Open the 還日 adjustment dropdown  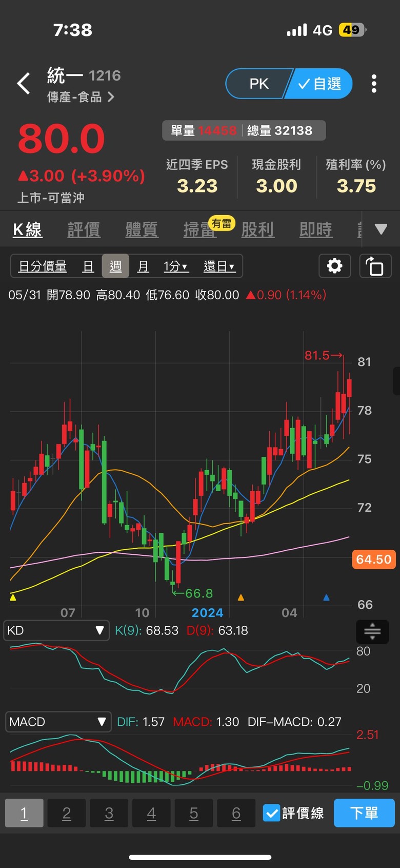coord(219,266)
